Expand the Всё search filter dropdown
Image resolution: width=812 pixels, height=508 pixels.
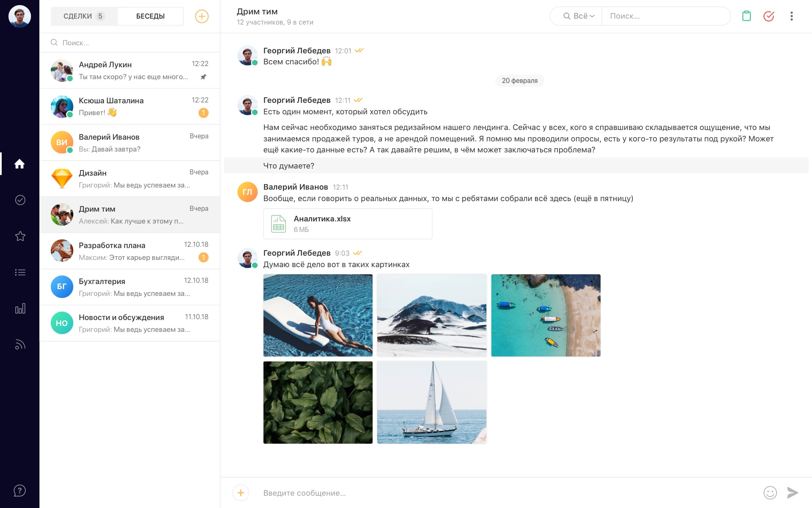point(579,16)
